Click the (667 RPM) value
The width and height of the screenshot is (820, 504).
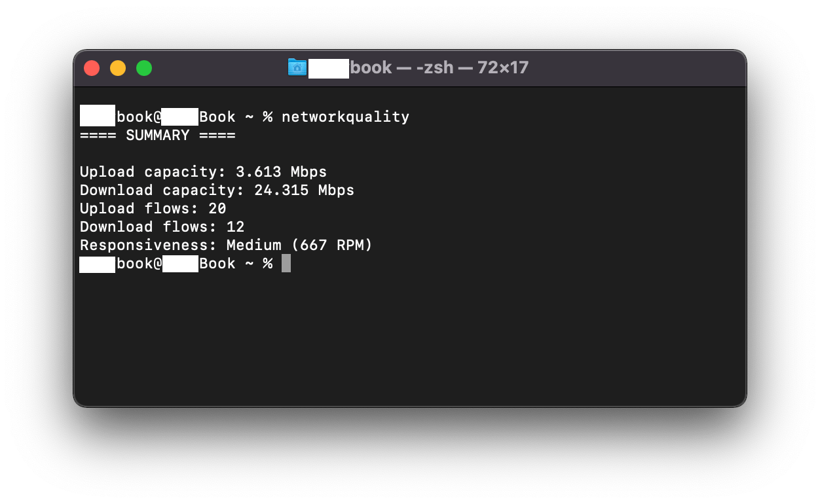(x=331, y=245)
